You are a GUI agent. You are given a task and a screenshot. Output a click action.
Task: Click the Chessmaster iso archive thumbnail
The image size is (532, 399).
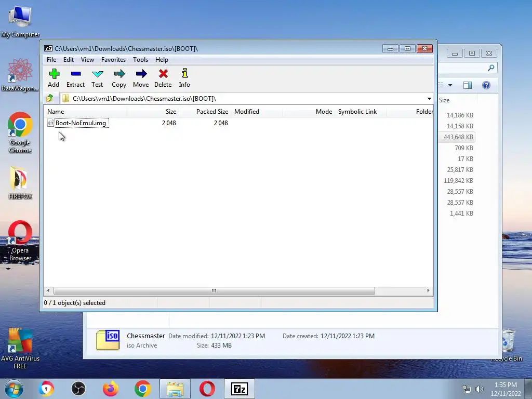(108, 340)
